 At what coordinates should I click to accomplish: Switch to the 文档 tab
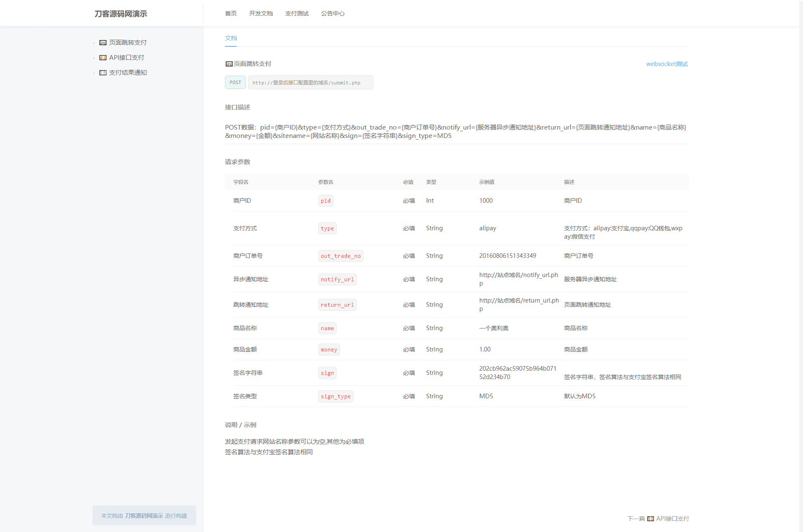[x=231, y=38]
